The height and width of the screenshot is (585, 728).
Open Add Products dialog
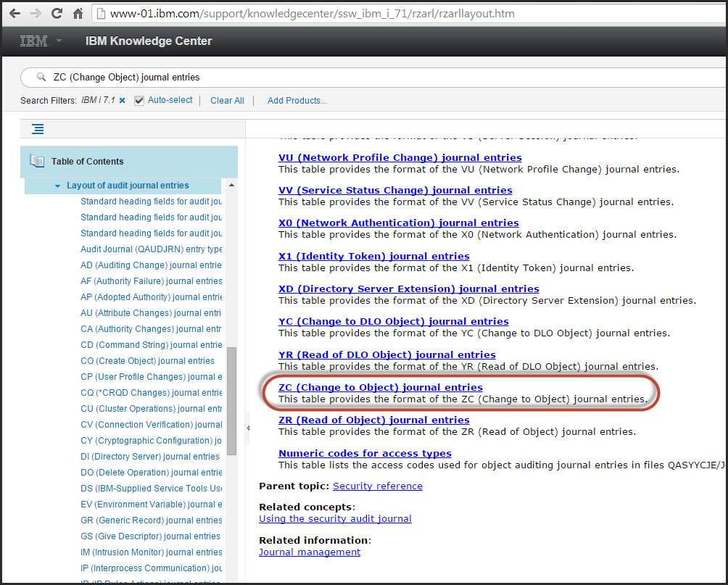297,100
